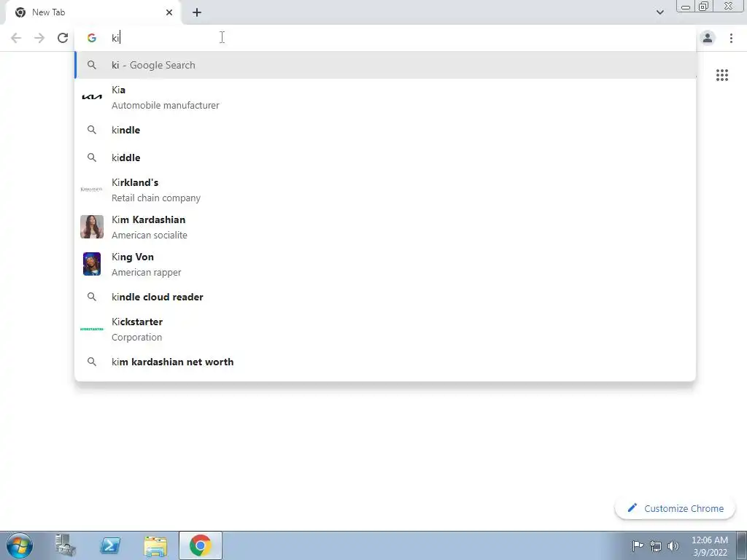The image size is (747, 560).
Task: Click the Google icon in address bar
Action: [x=91, y=38]
